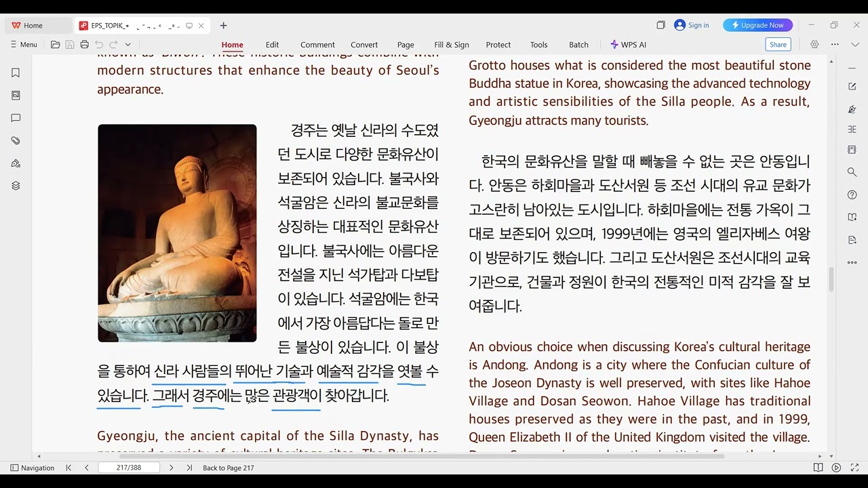
Task: Open the page thumbnails panel icon
Action: click(16, 96)
